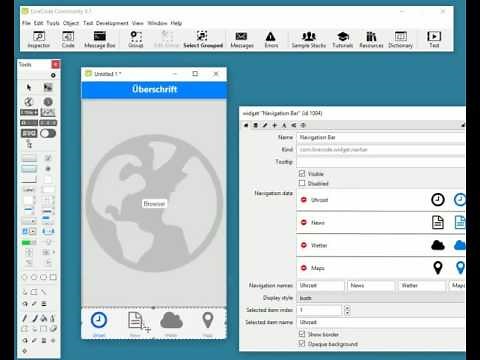Click the empty Tooltip field
Image resolution: width=480 pixels, height=360 pixels.
click(381, 162)
